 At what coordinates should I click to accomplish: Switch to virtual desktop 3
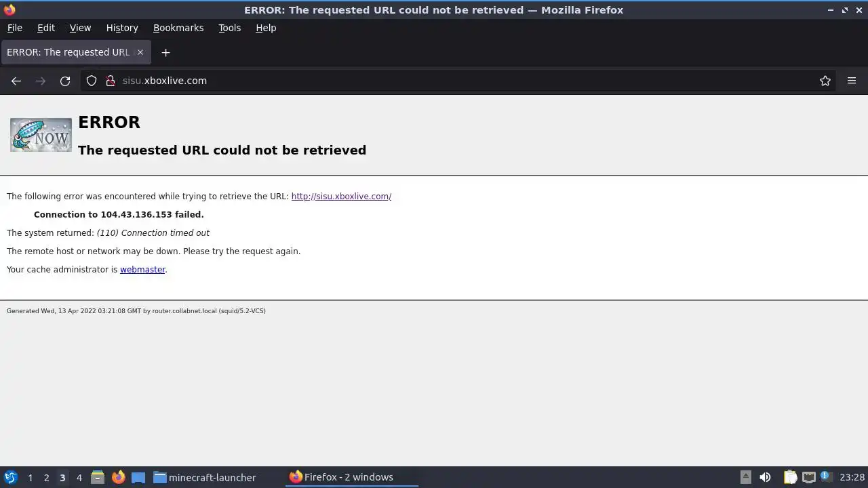tap(62, 478)
